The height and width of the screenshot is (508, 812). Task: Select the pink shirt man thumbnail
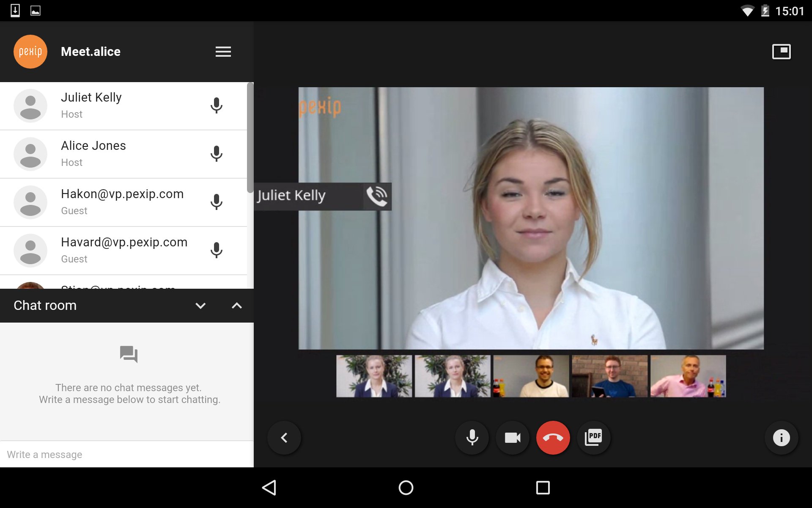pos(688,376)
